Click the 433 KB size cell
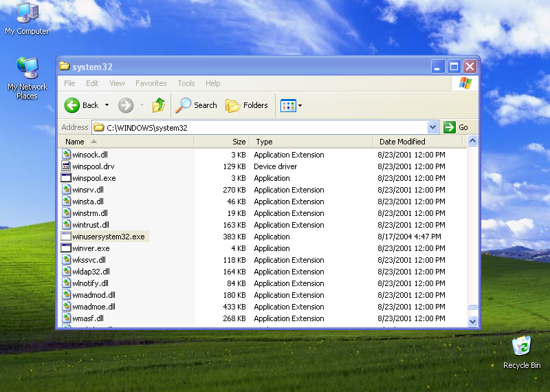The width and height of the screenshot is (550, 392). 234,307
